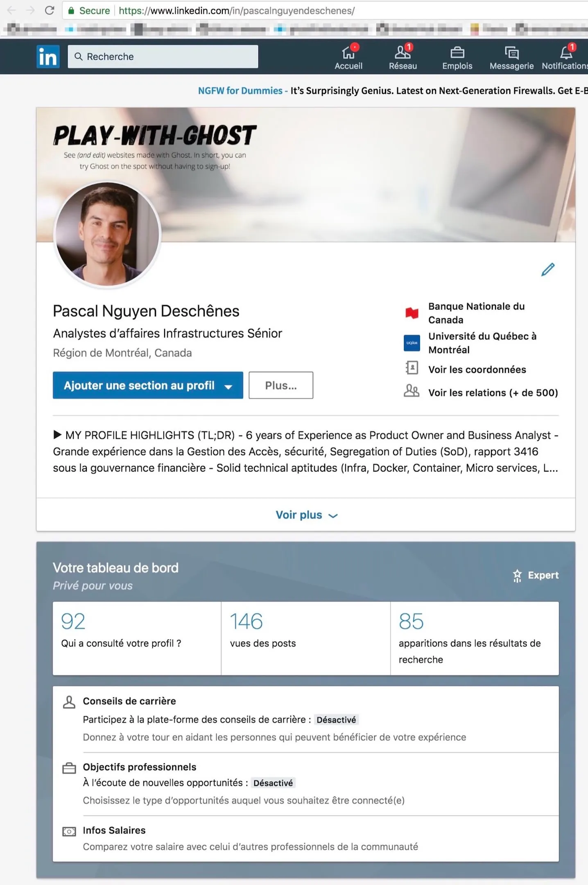Click headline Analystes d'affaires Infrastructures Sénior
Image resolution: width=588 pixels, height=885 pixels.
tap(167, 334)
